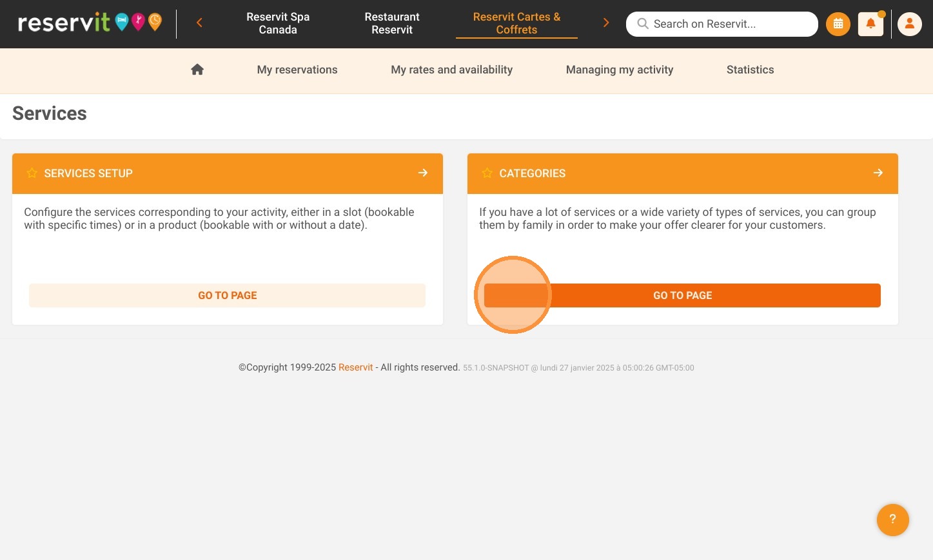
Task: Open notifications bell icon
Action: pyautogui.click(x=870, y=24)
